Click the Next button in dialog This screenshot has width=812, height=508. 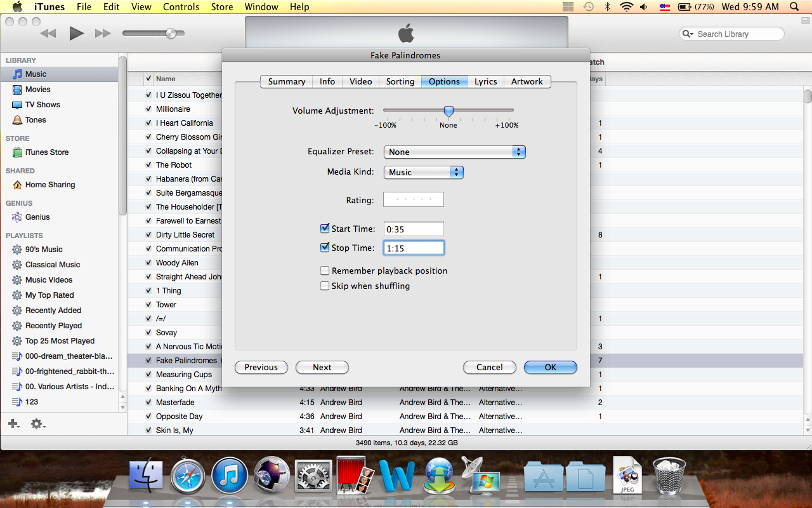coord(322,367)
